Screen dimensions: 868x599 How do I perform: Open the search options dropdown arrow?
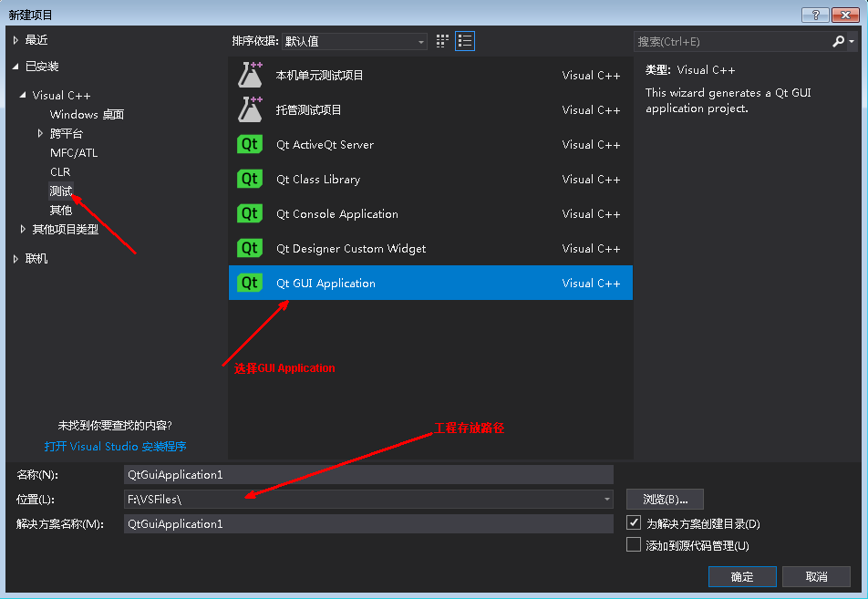pos(852,42)
